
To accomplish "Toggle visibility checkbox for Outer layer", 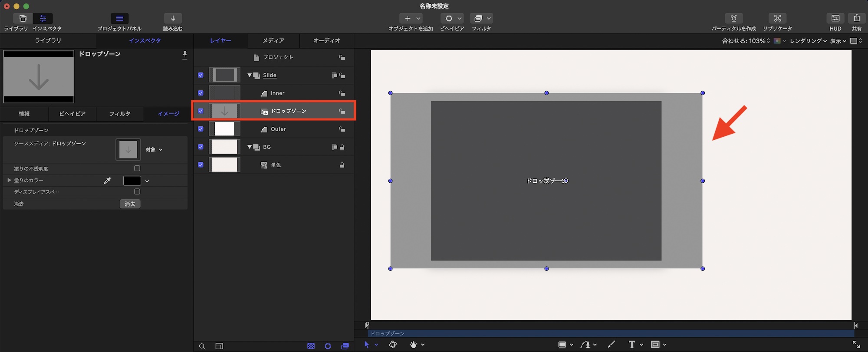I will click(x=201, y=129).
